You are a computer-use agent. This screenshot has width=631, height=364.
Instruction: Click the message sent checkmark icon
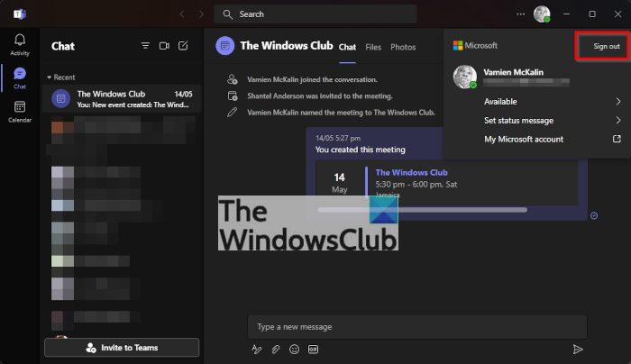[594, 215]
